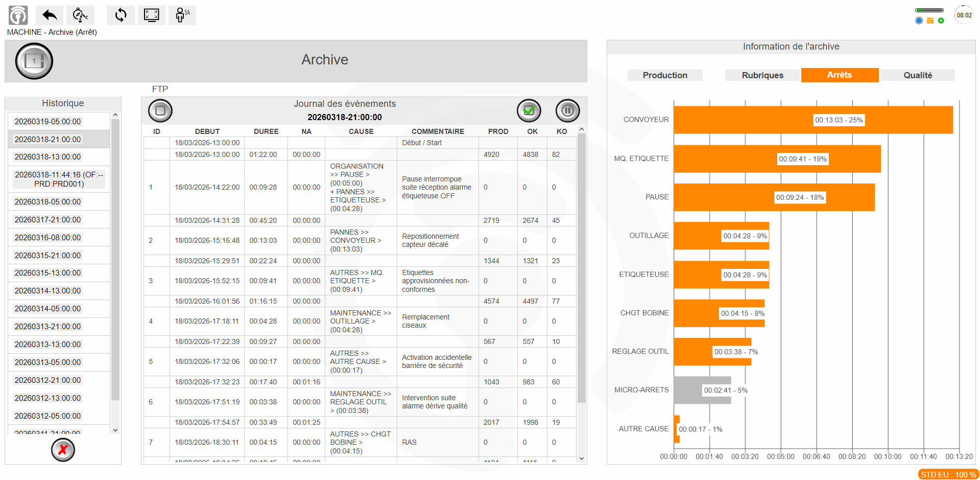The height and width of the screenshot is (480, 980).
Task: Click the application logo icon
Action: pos(18,15)
